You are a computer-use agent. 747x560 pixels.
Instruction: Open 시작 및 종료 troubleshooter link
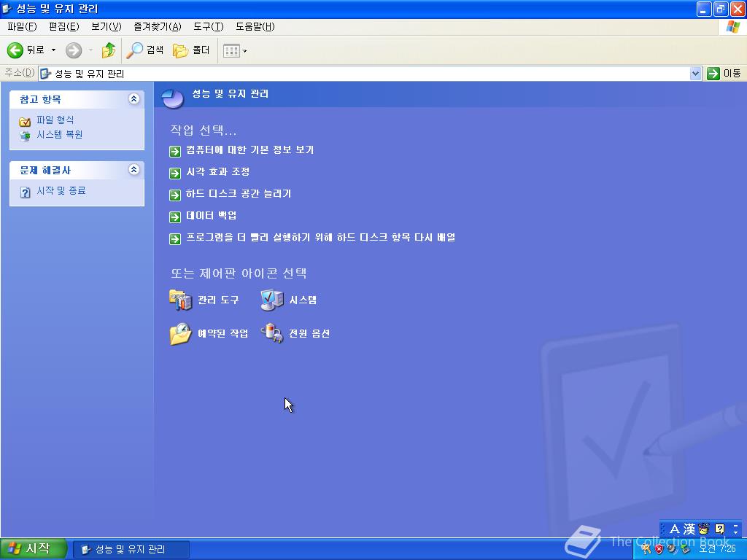[x=61, y=190]
